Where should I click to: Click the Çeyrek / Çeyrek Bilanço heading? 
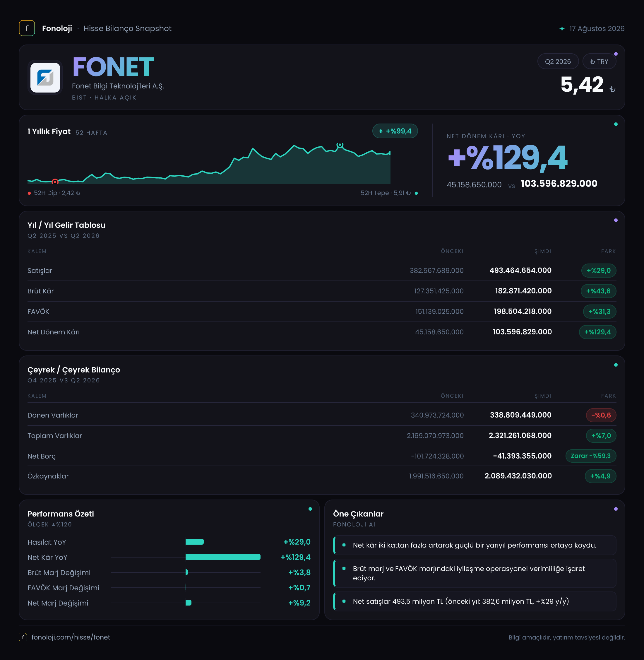[x=74, y=370]
